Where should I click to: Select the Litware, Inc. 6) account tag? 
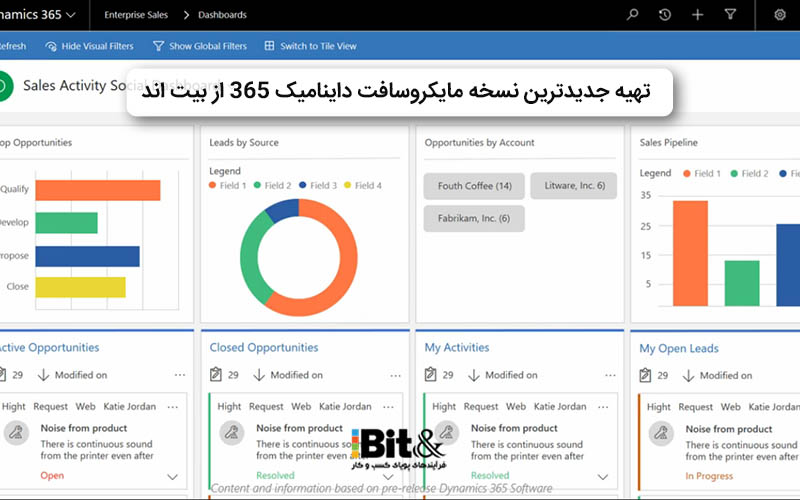coord(573,186)
